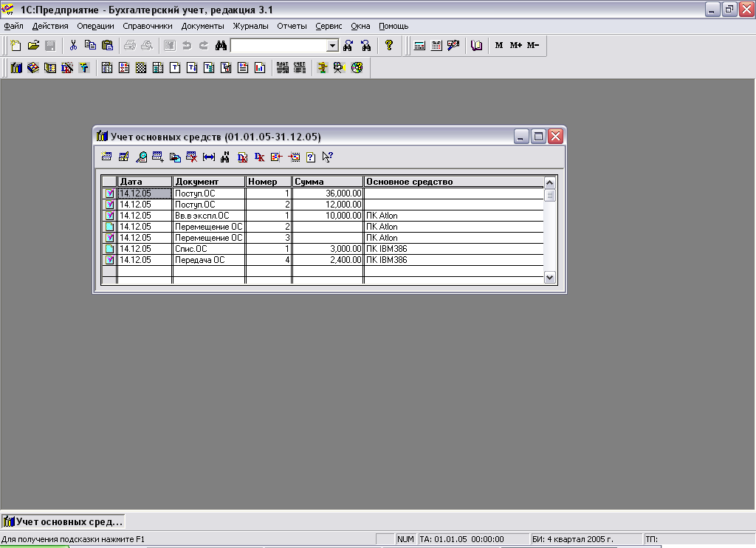Click the Дата column header
This screenshot has height=548, width=756.
coord(145,182)
